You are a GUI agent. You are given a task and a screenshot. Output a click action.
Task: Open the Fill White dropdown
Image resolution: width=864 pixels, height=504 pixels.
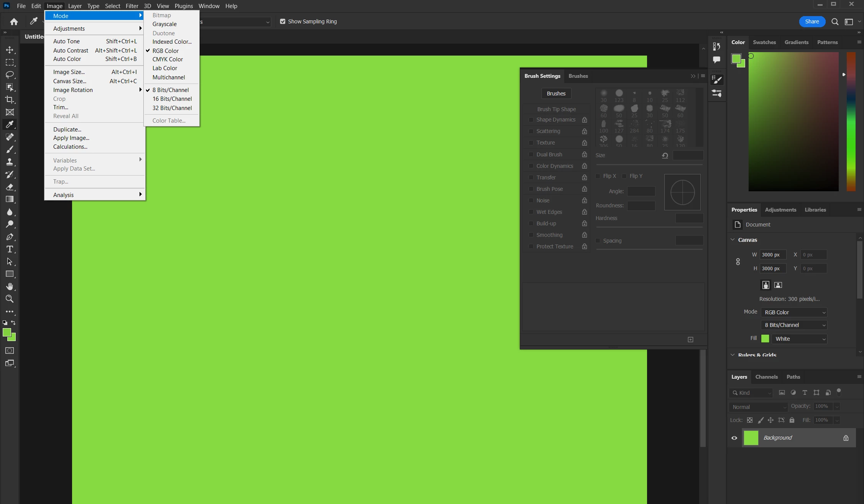pos(800,339)
